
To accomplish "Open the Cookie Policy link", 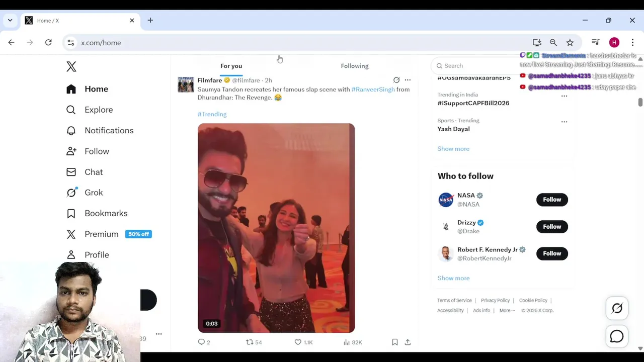I will [x=533, y=301].
